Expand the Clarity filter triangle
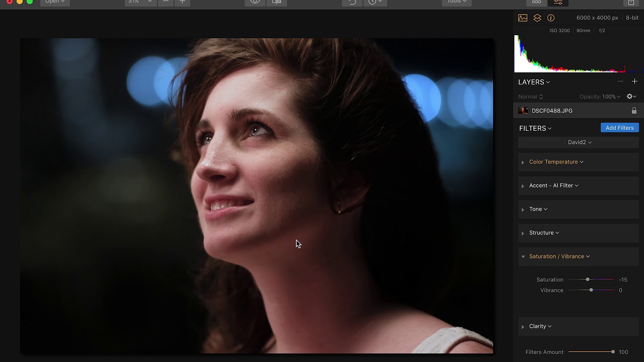The image size is (644, 362). [523, 327]
